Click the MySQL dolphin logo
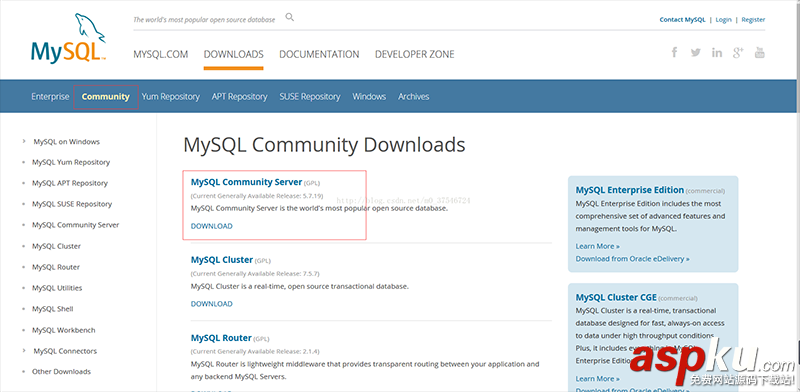This screenshot has width=800, height=392. [68, 38]
